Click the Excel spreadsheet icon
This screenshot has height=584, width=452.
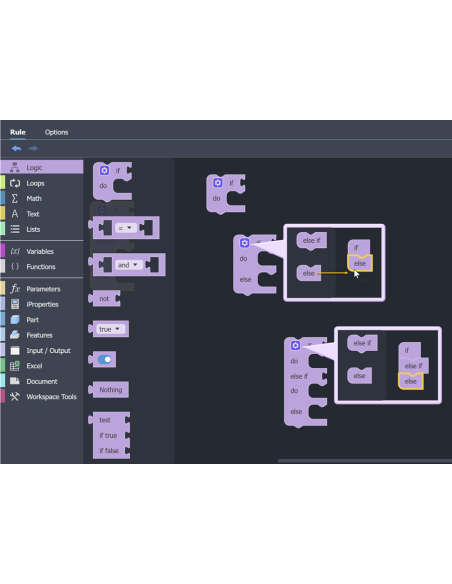(15, 366)
